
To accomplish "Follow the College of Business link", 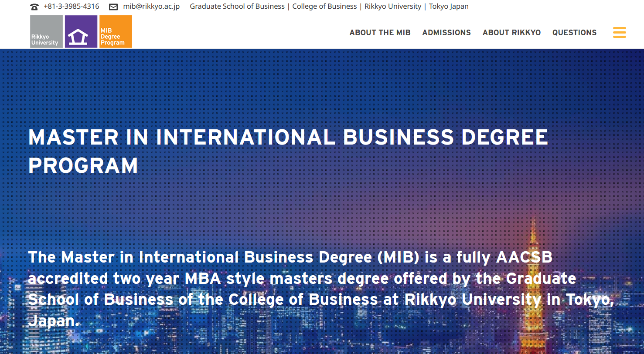I will click(324, 7).
